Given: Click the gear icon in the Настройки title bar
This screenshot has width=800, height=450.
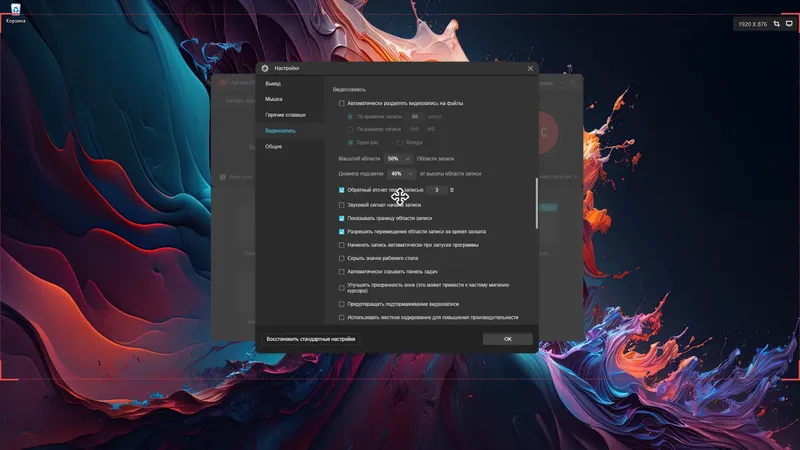Looking at the screenshot, I should (265, 68).
